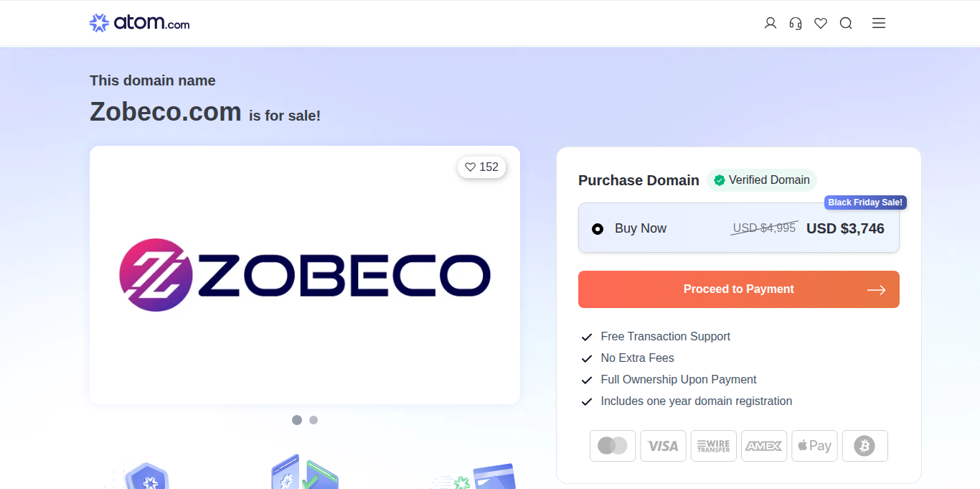
Task: Click the Visa payment icon
Action: (x=663, y=446)
